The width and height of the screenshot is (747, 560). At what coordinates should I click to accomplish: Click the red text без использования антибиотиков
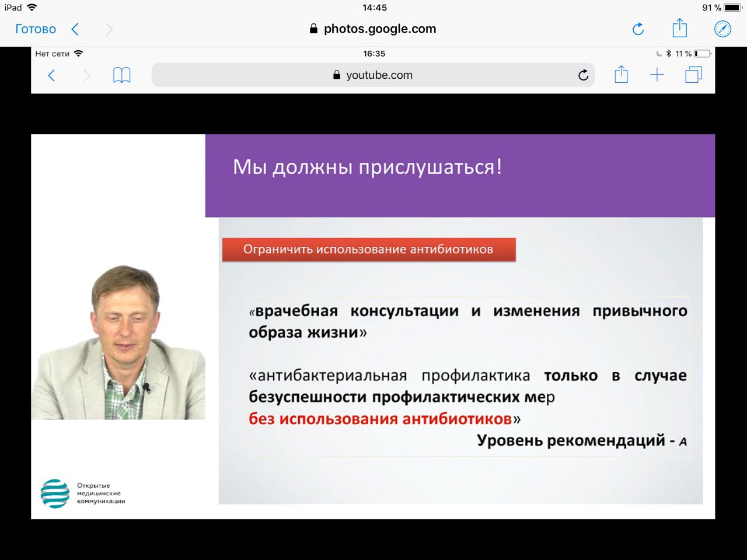(380, 419)
